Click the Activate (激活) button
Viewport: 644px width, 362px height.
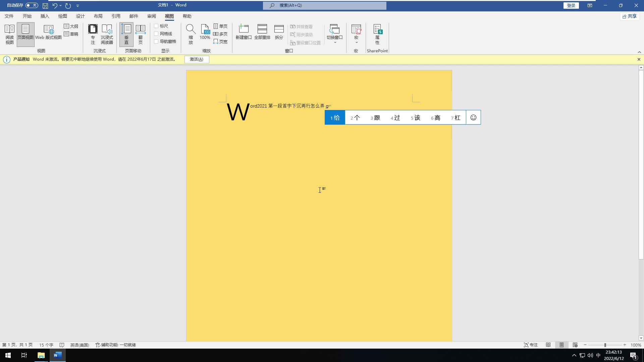(x=197, y=59)
